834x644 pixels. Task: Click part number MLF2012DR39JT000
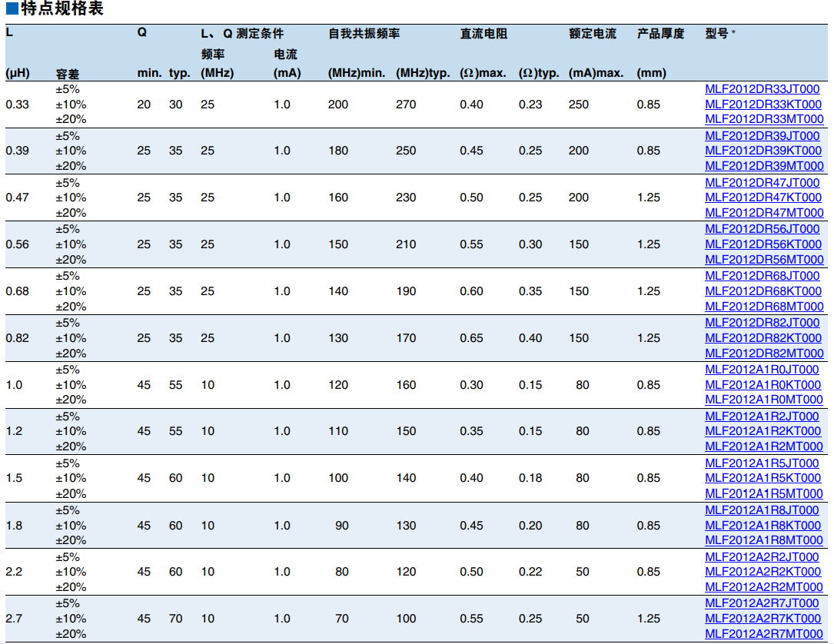click(763, 135)
